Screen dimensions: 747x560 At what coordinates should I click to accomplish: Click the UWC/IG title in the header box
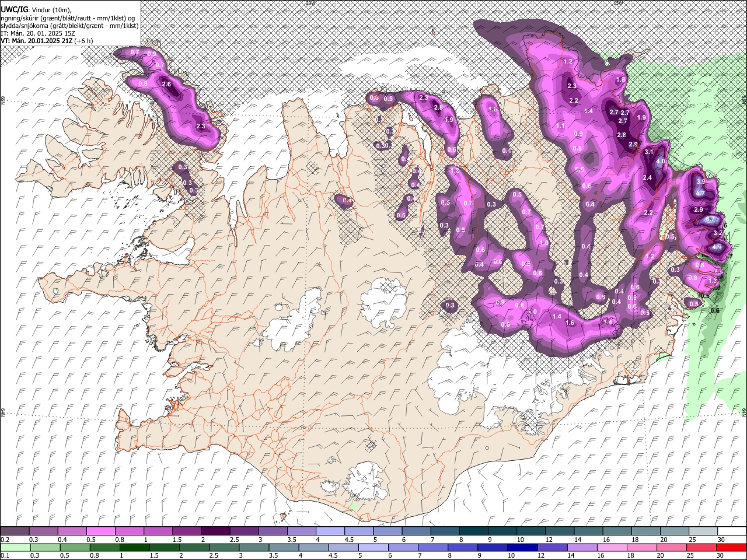pyautogui.click(x=13, y=10)
